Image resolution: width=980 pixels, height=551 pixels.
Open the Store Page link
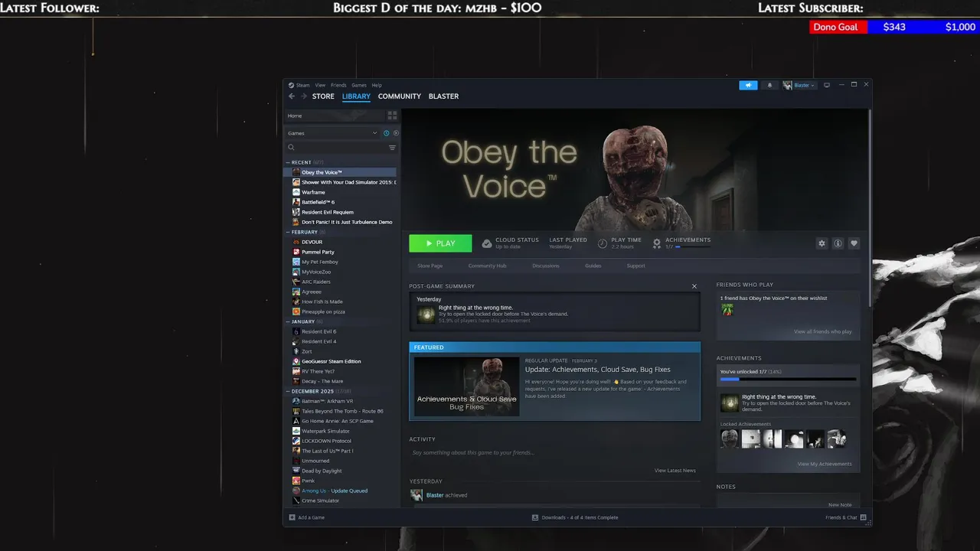point(430,266)
